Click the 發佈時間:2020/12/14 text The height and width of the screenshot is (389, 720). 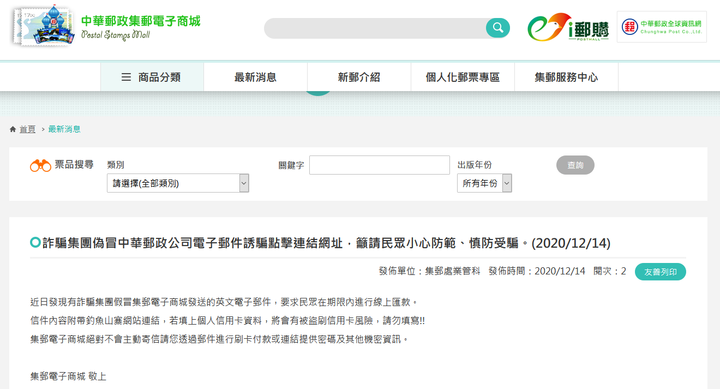click(537, 271)
